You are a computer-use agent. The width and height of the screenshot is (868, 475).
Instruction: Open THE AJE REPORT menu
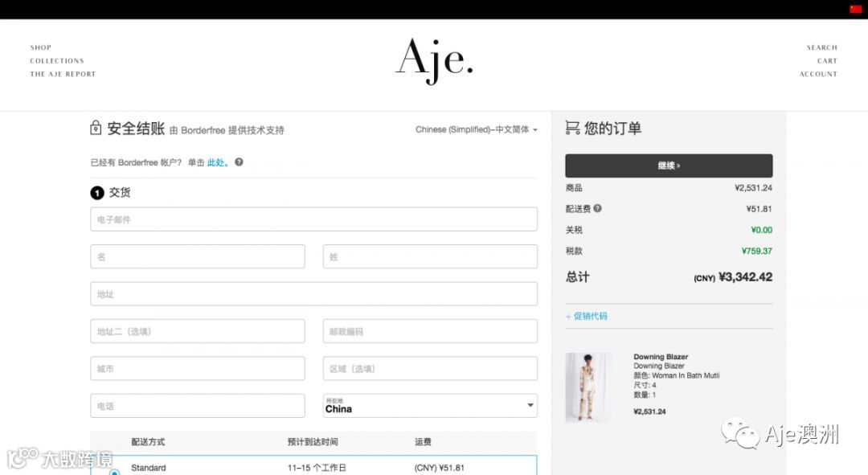click(63, 74)
